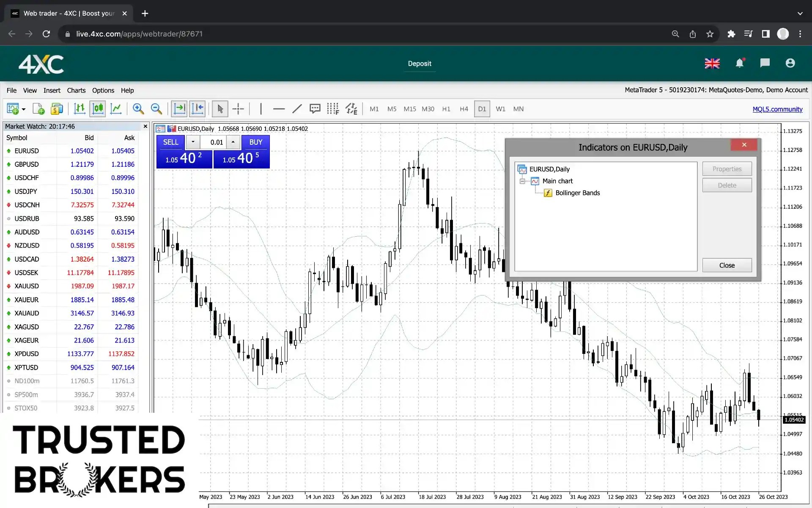Screen dimensions: 812x508
Task: Open the Charts menu
Action: click(x=76, y=90)
